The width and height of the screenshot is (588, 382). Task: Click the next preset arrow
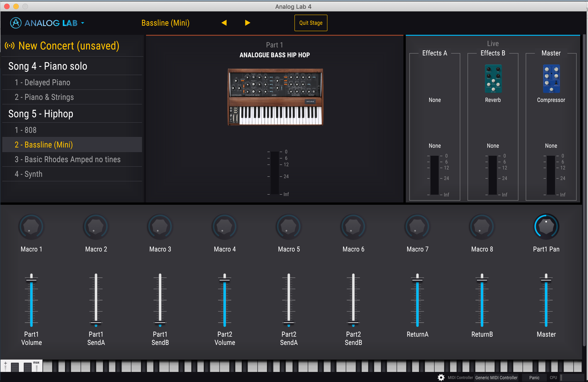(x=247, y=22)
